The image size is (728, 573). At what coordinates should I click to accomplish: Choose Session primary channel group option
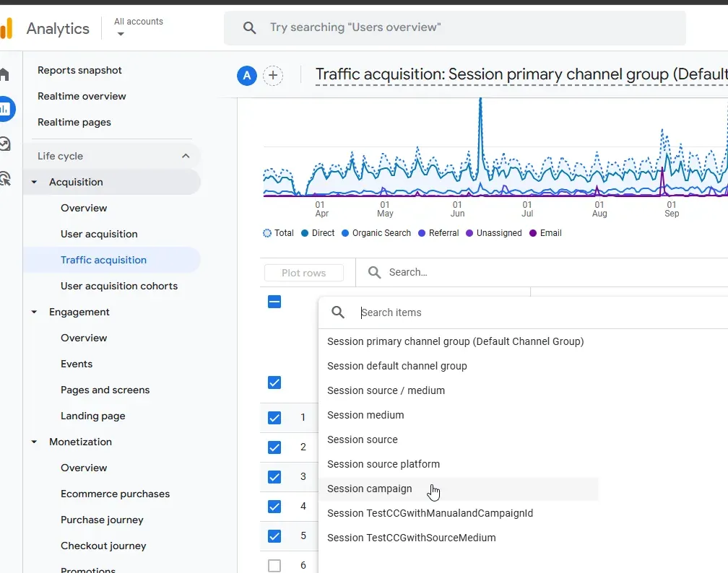click(x=456, y=341)
